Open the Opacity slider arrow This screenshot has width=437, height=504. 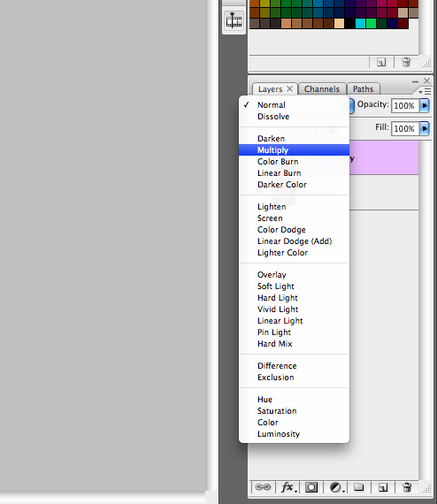[x=425, y=105]
